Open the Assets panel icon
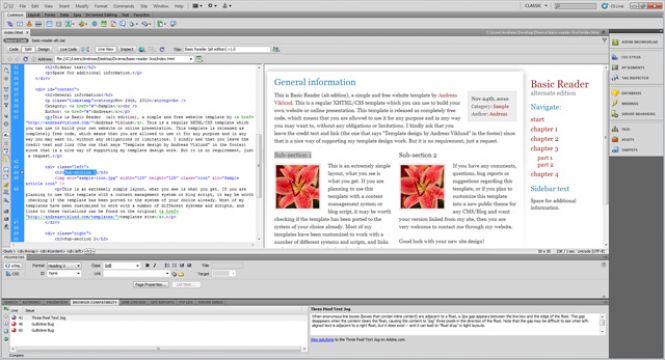665x360 pixels. (x=615, y=139)
